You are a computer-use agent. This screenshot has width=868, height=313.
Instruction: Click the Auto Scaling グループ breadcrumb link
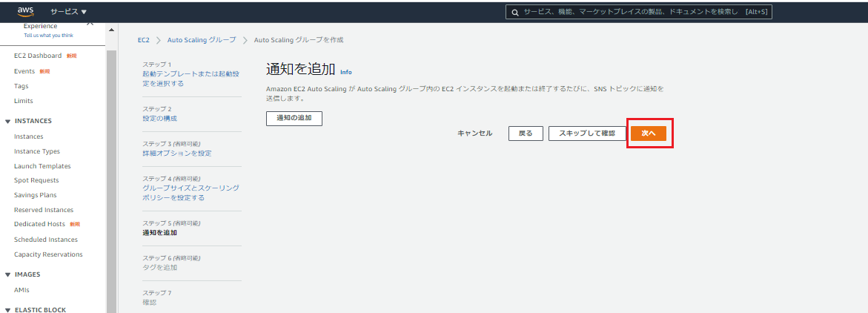pyautogui.click(x=202, y=40)
